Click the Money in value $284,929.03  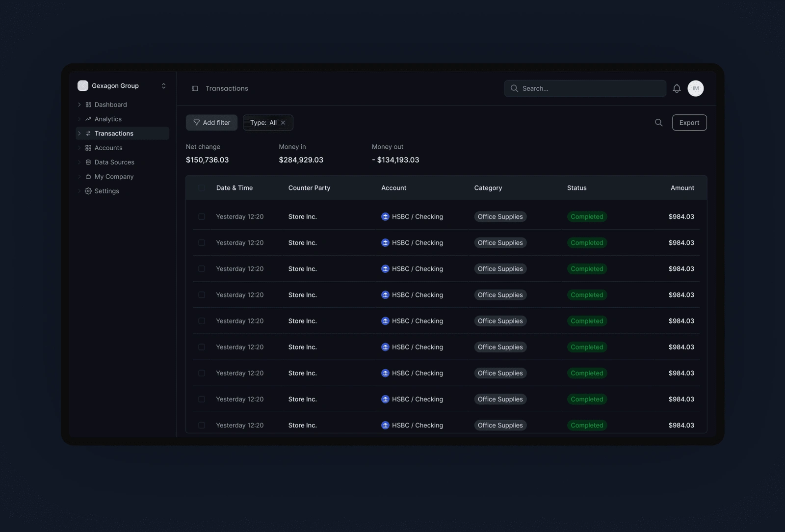tap(301, 160)
